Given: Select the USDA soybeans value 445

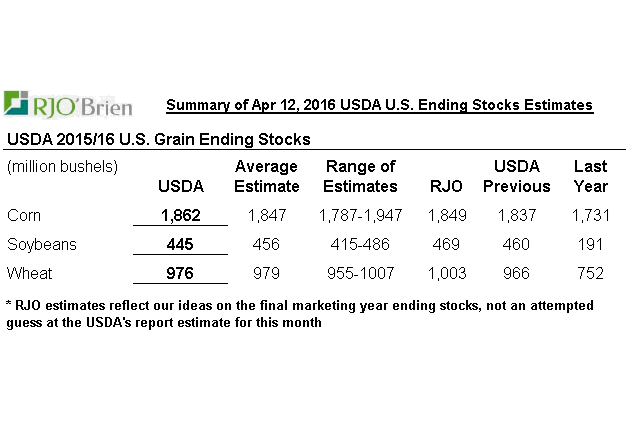Looking at the screenshot, I should [x=181, y=244].
